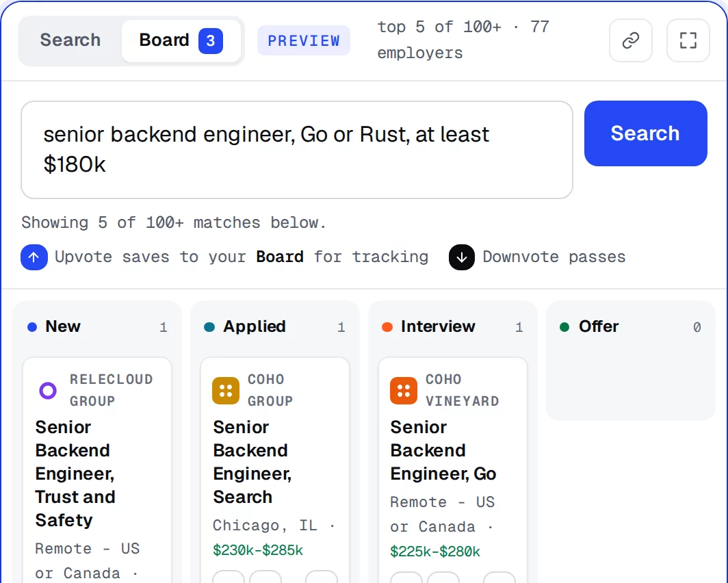Click the blue upvote arrow icon
728x583 pixels.
[x=34, y=257]
